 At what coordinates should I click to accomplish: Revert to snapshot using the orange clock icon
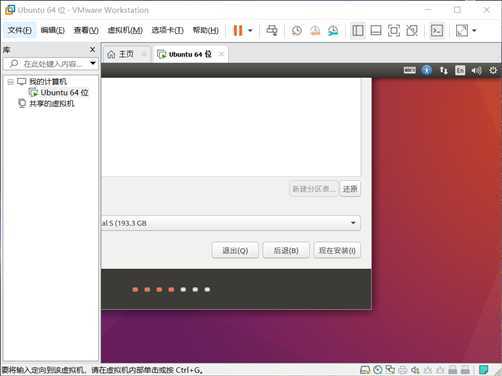pos(315,31)
